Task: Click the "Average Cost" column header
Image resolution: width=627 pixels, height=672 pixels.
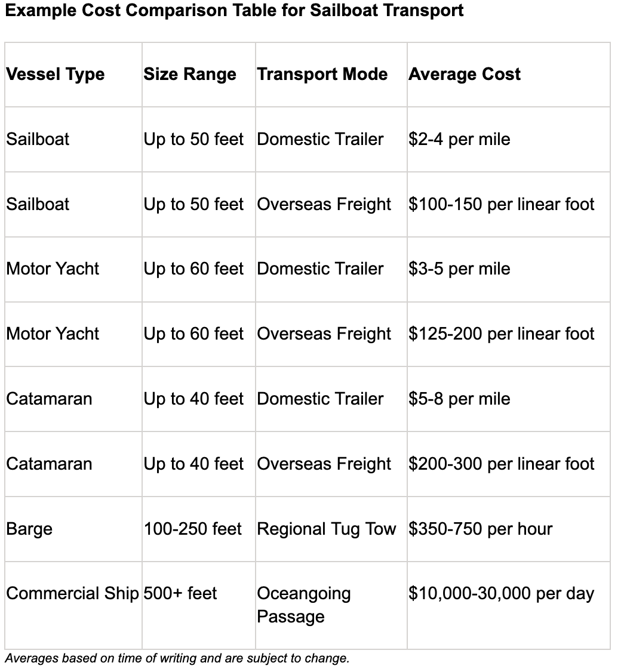Action: [x=465, y=75]
